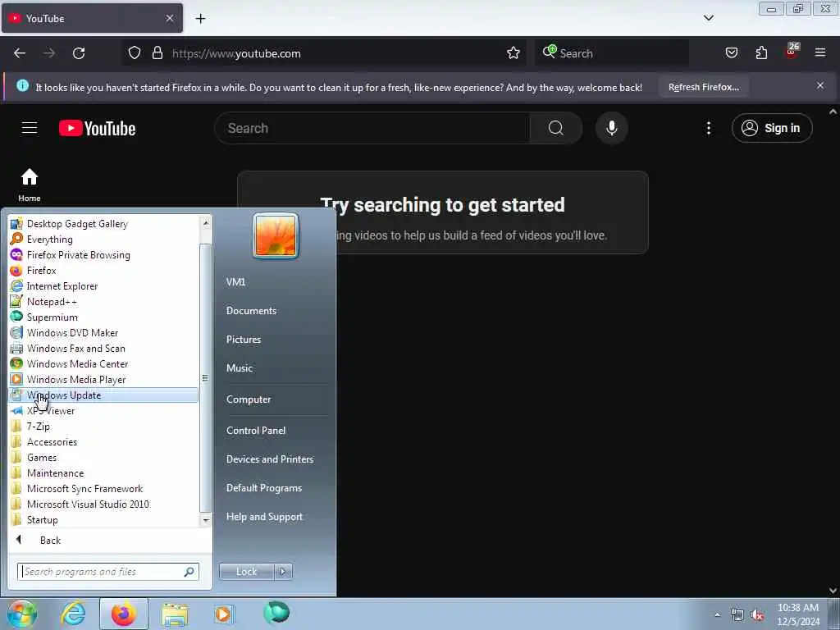The image size is (840, 630).
Task: Open Computer from Start menu
Action: 249,399
